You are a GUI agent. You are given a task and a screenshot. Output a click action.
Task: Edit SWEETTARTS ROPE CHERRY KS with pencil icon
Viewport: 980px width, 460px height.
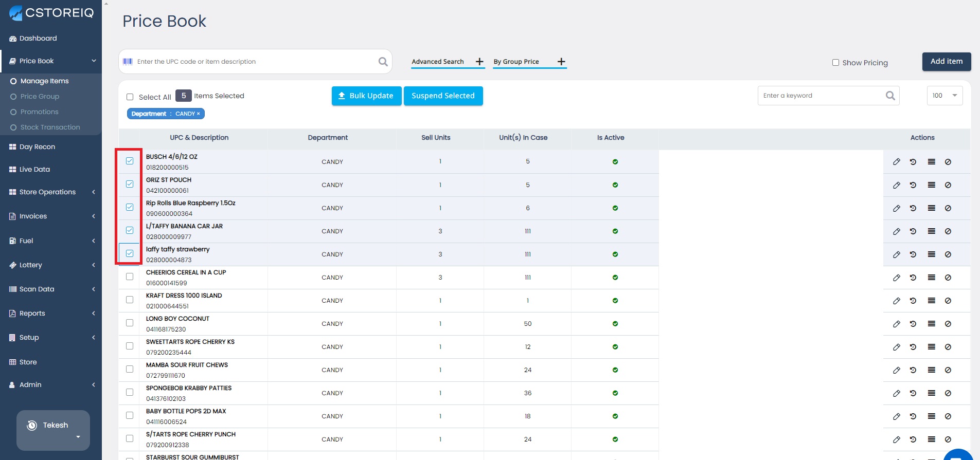pos(897,347)
